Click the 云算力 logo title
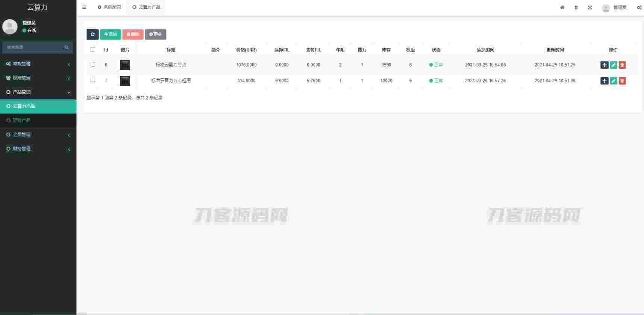 (x=38, y=8)
